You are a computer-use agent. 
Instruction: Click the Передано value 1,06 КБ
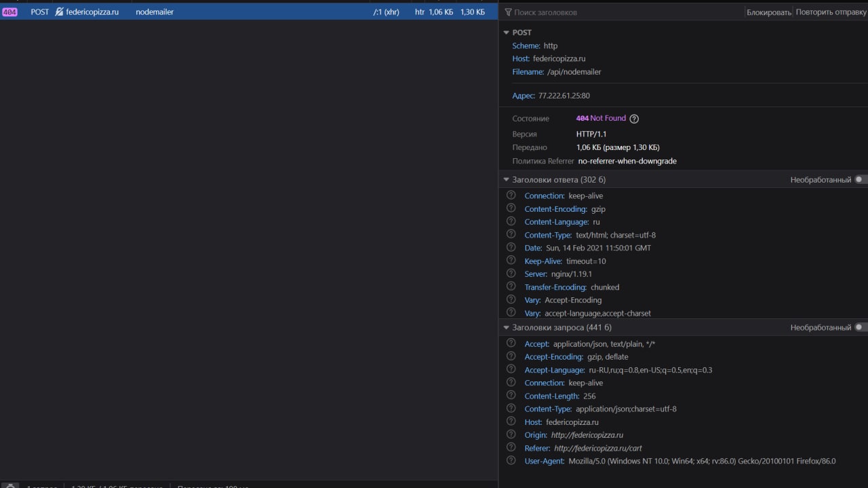click(618, 147)
